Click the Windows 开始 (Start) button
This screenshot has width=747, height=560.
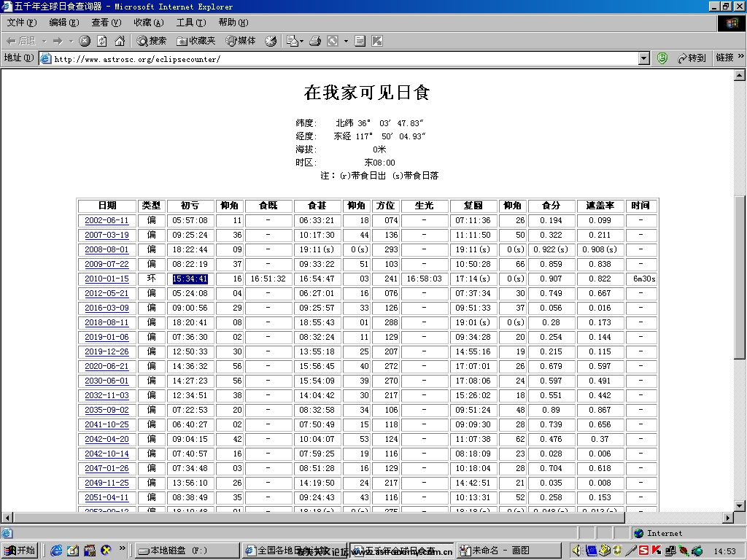(x=20, y=551)
